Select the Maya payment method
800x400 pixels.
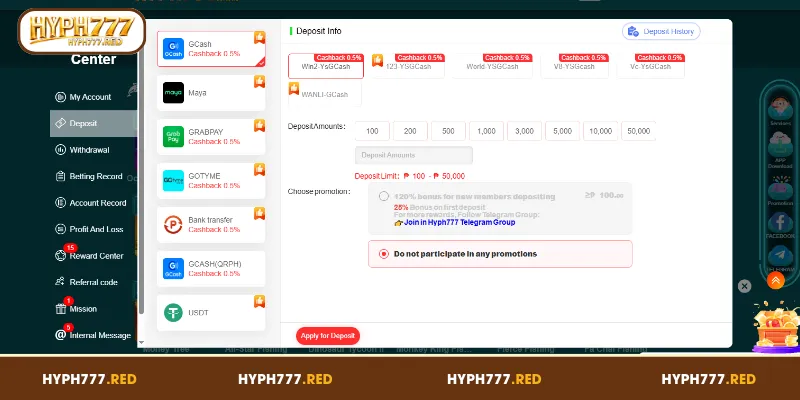(x=211, y=93)
